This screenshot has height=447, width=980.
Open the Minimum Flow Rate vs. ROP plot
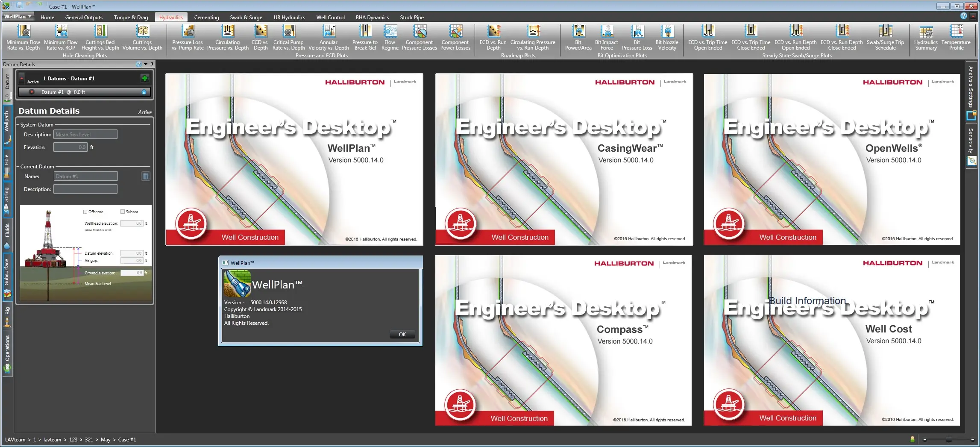(x=61, y=38)
